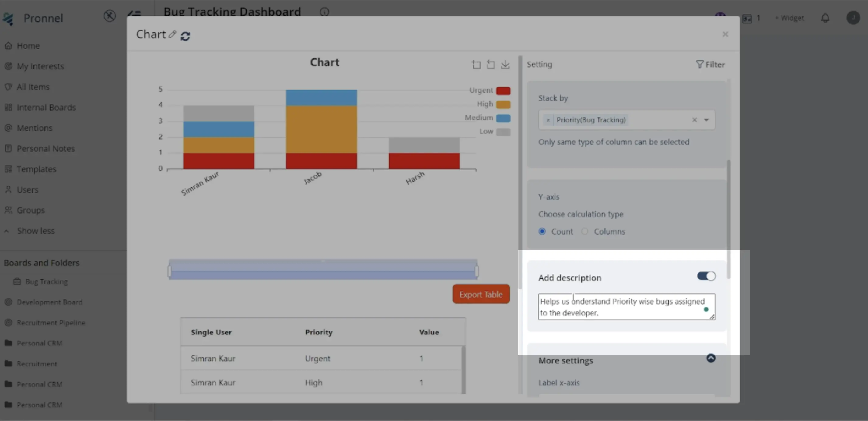Click the zoom area icon above the chart
Viewport: 868px width, 421px height.
click(476, 64)
